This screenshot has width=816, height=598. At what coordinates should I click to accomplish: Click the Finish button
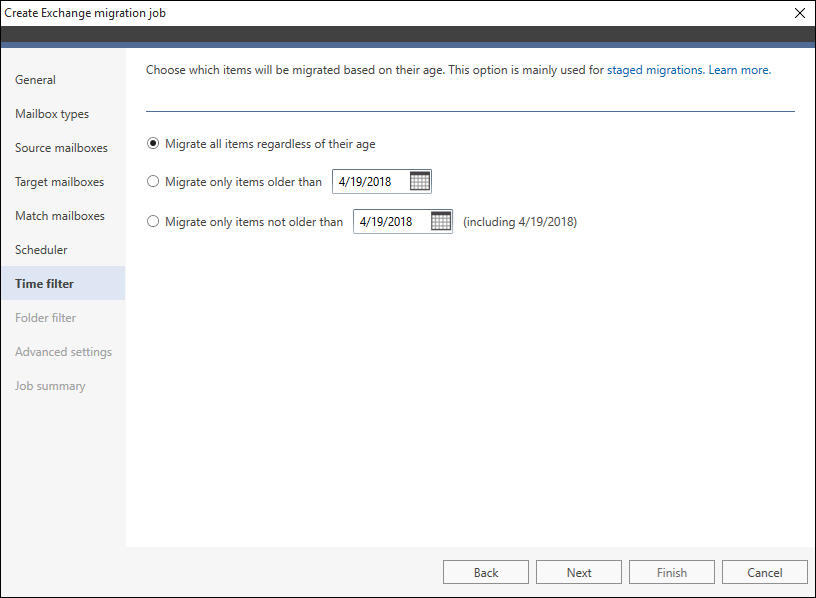click(671, 572)
